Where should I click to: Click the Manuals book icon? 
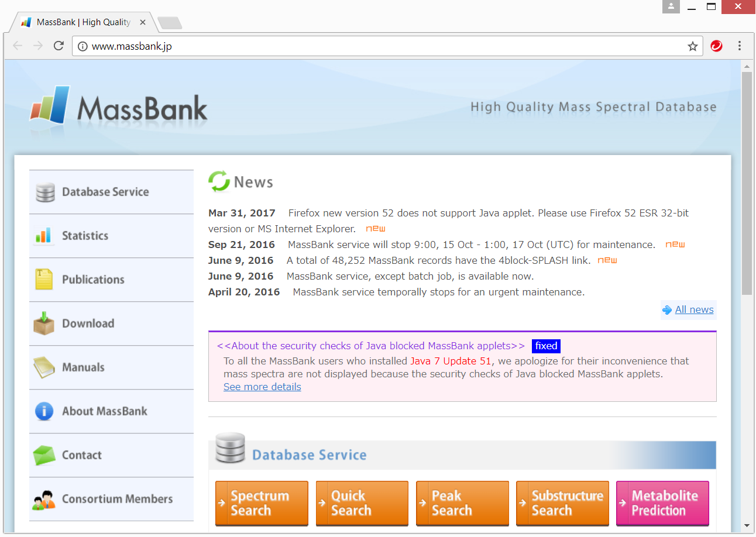(x=44, y=368)
